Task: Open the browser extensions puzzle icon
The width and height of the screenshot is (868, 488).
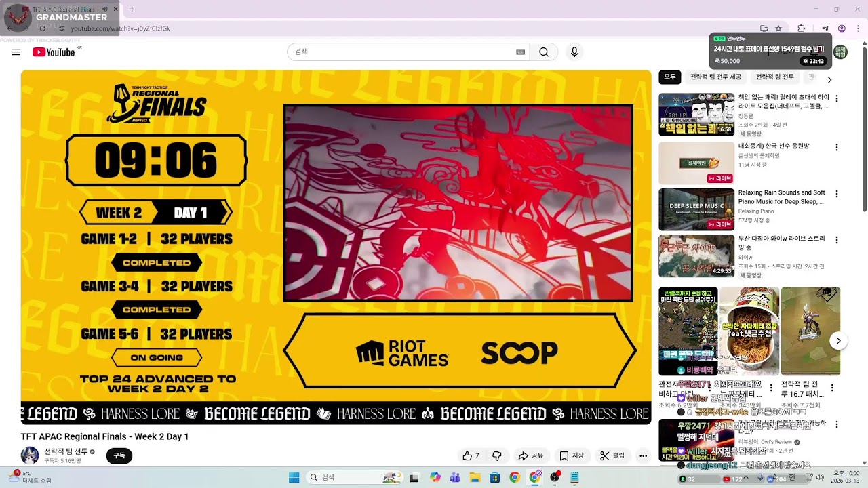Action: [802, 28]
